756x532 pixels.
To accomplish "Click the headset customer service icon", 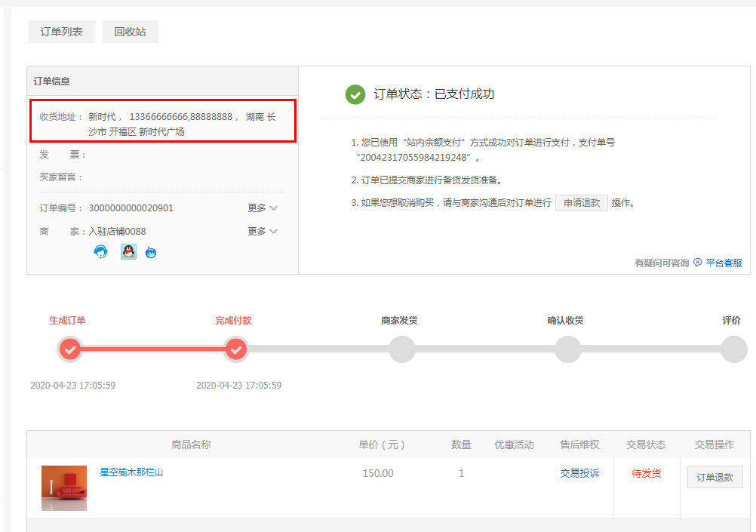I will 100,252.
